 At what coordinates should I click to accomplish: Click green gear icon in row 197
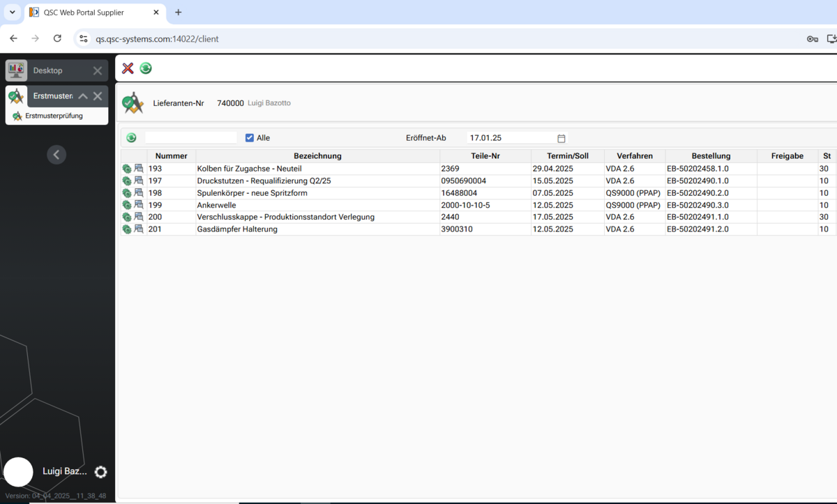click(x=127, y=181)
